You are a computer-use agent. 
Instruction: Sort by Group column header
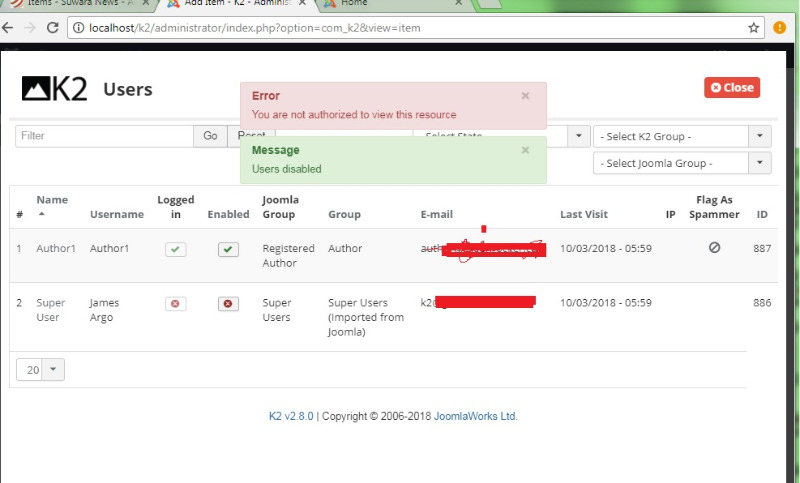point(344,214)
